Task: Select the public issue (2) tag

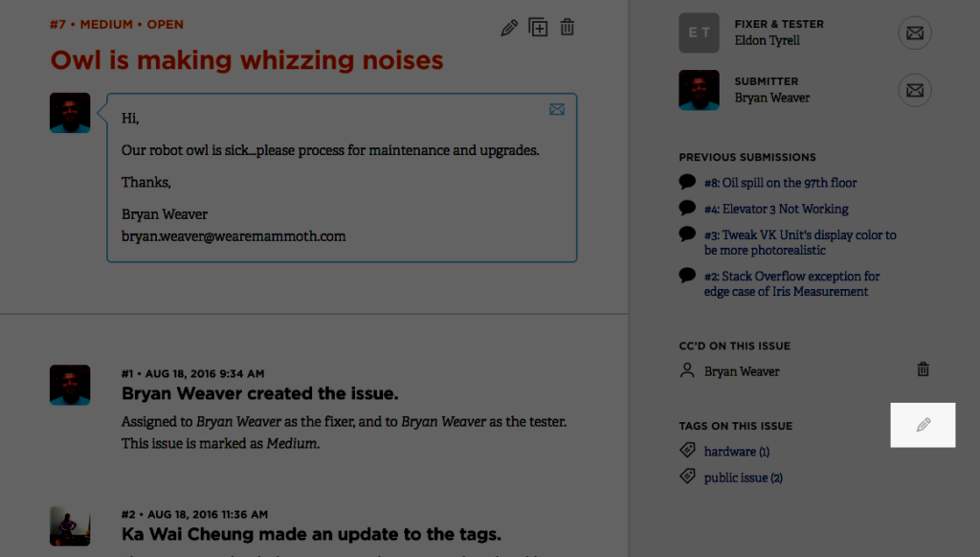Action: 744,478
